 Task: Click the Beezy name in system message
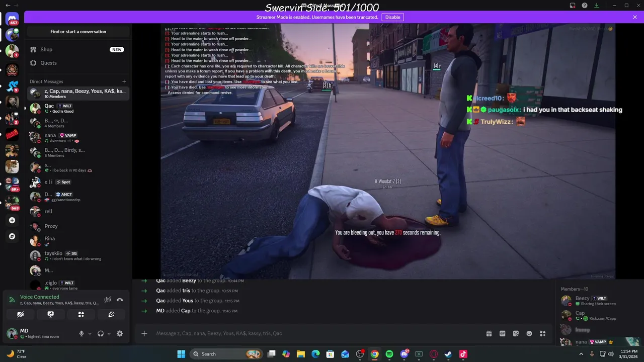tap(189, 281)
